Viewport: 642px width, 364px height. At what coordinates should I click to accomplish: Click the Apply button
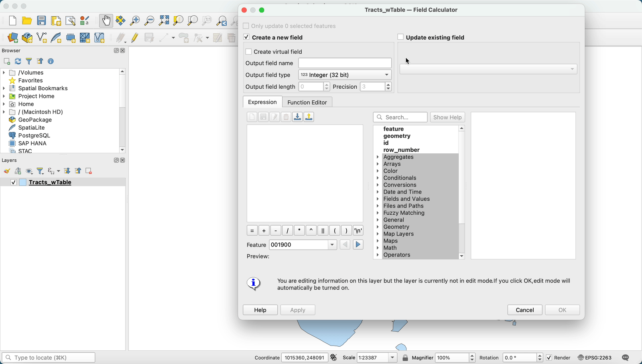point(298,309)
